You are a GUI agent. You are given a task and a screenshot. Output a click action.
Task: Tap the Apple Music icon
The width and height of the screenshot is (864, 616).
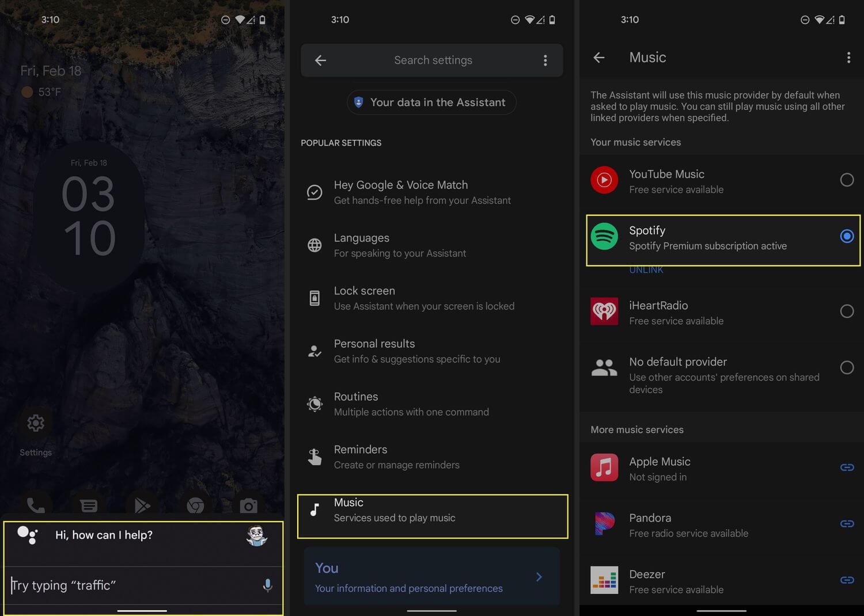pyautogui.click(x=604, y=467)
